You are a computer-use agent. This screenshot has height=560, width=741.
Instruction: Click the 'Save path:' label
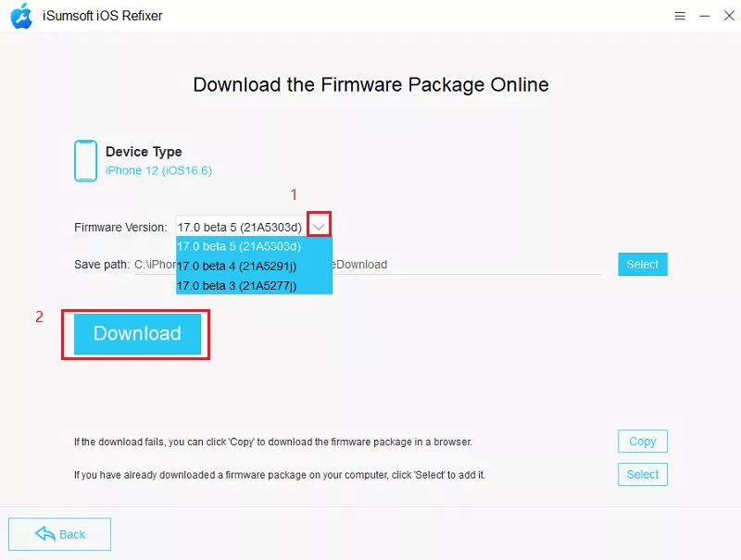point(102,265)
